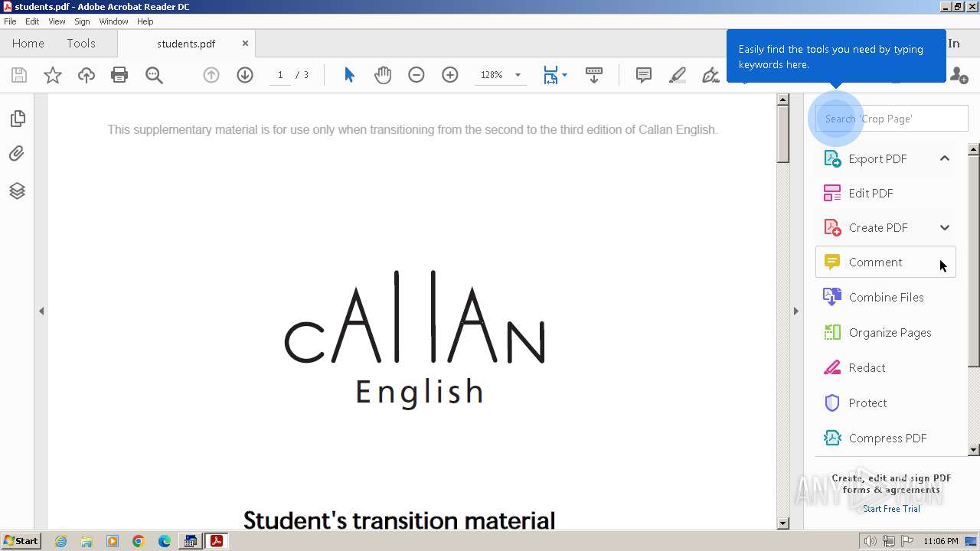The width and height of the screenshot is (980, 551).
Task: Open the File menu
Action: [x=10, y=21]
